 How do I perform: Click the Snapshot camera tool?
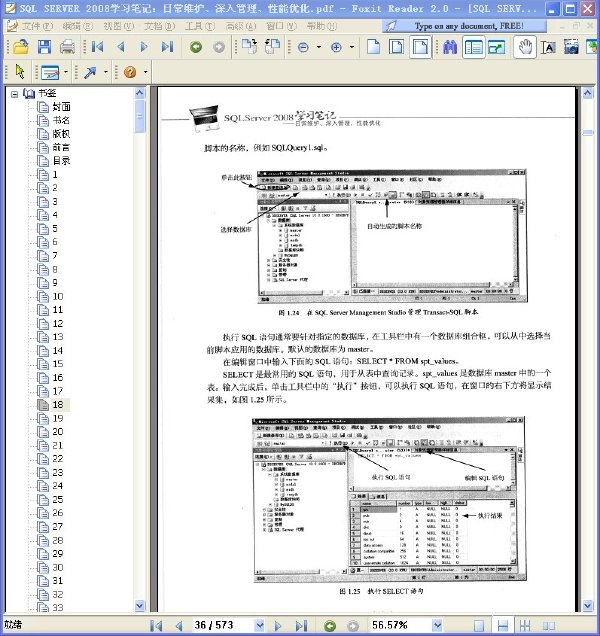click(x=571, y=47)
